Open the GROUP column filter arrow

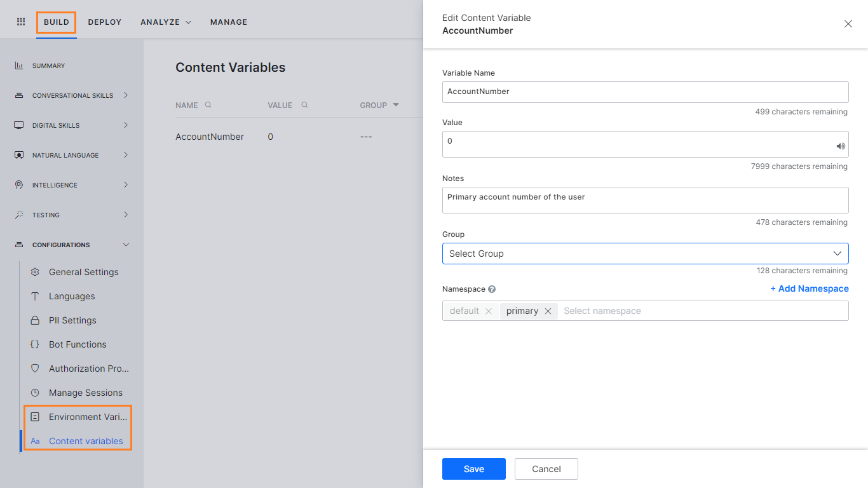coord(395,105)
